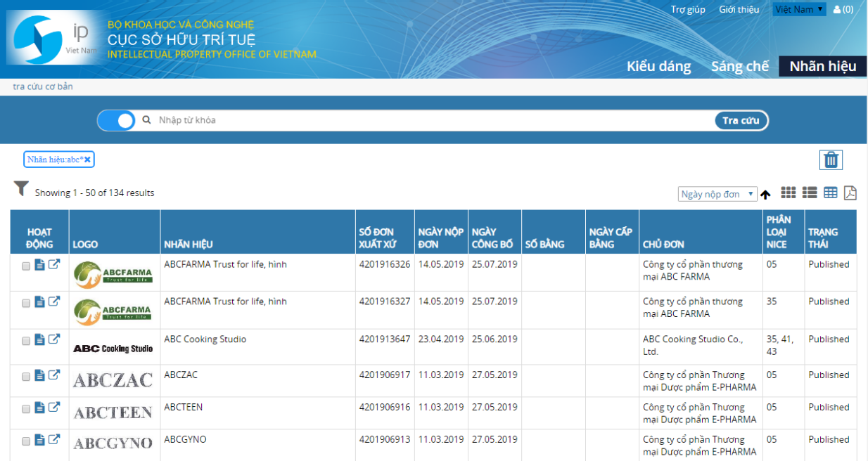Sort by Ngày công bố column header
Viewport: 868px width, 461px height.
pos(492,238)
